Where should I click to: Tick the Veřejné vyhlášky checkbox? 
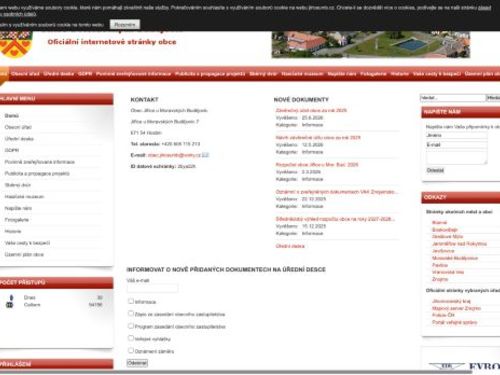pyautogui.click(x=131, y=338)
